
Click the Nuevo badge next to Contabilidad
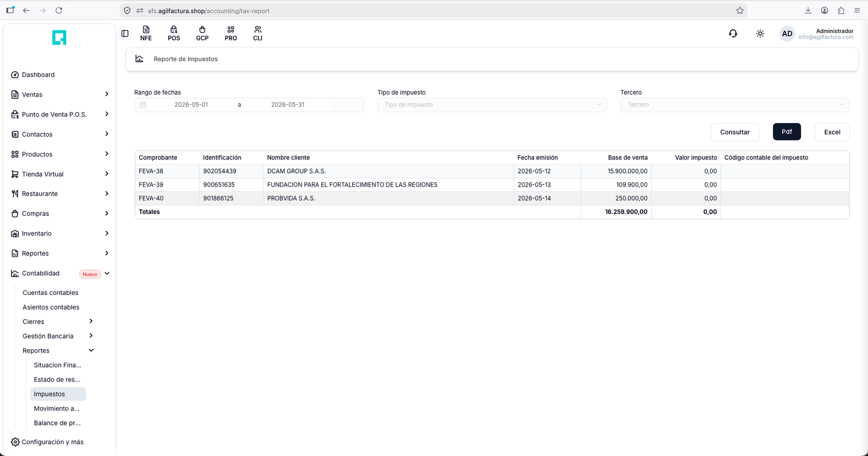tap(90, 274)
